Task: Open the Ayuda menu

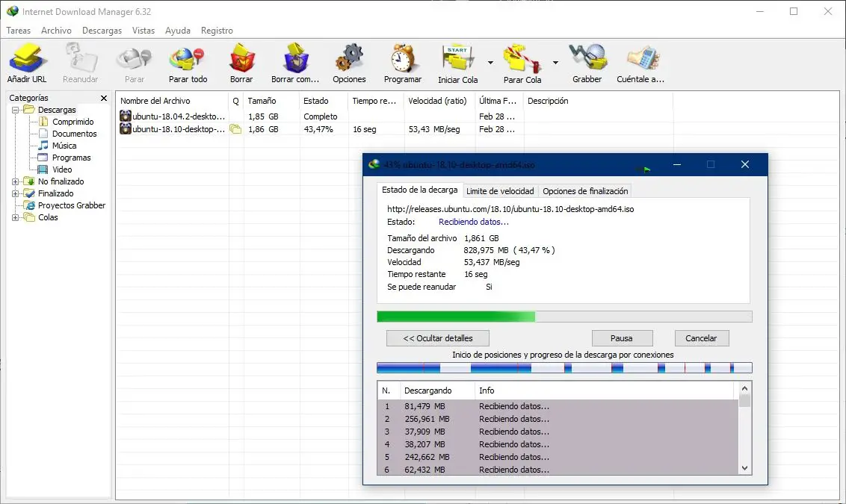Action: [178, 31]
